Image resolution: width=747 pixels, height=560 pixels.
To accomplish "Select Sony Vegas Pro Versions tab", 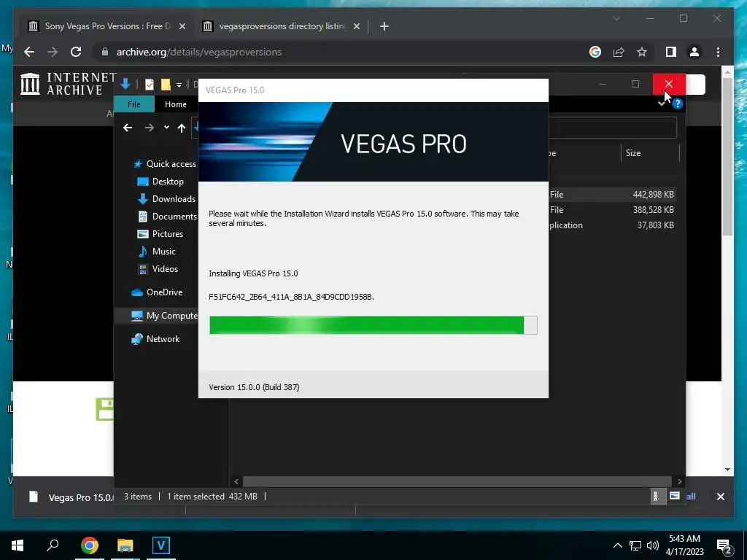I will [106, 26].
